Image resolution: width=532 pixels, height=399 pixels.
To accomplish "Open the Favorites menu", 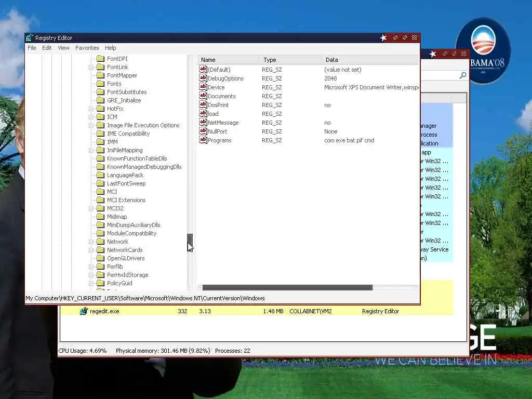I will (x=87, y=48).
